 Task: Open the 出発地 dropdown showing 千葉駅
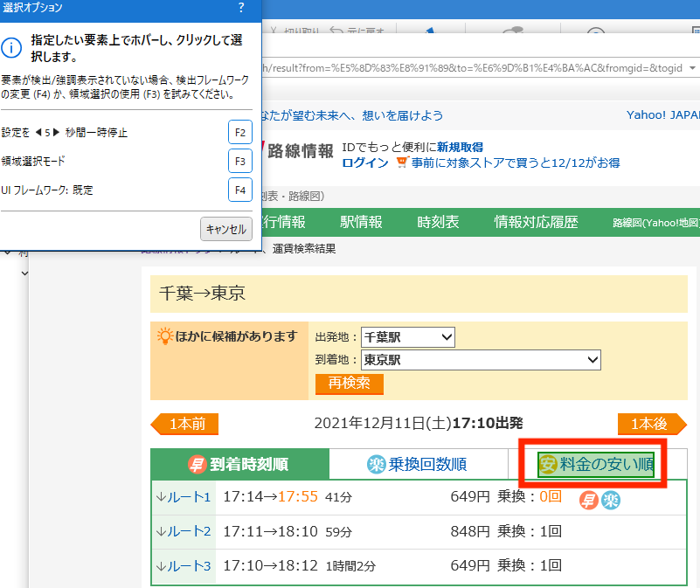tap(407, 337)
